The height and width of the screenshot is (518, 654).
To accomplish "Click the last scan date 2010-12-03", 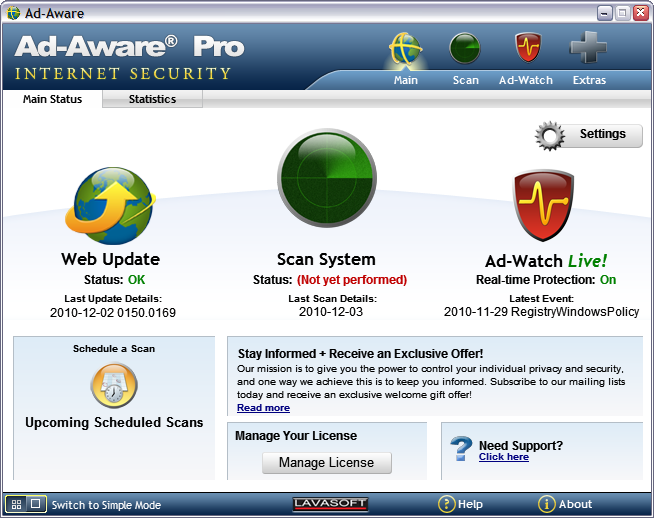I will tap(331, 312).
